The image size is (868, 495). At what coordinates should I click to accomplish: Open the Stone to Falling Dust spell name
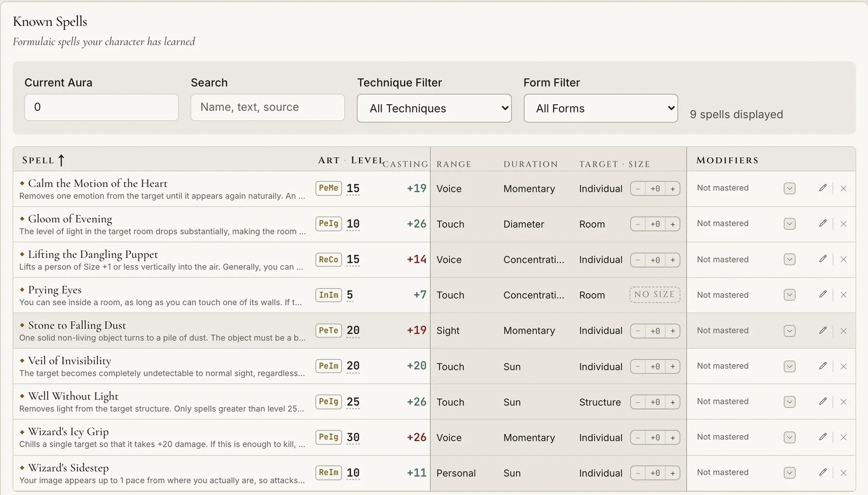tap(77, 325)
